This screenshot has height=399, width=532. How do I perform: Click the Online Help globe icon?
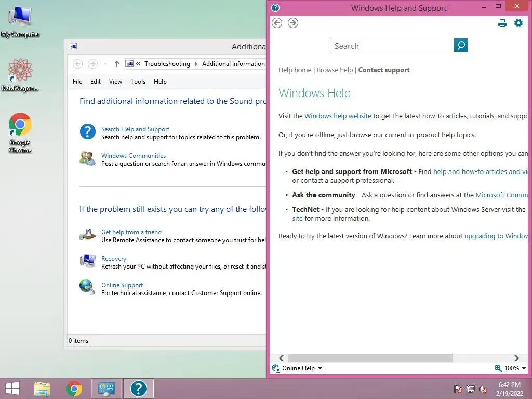click(276, 368)
